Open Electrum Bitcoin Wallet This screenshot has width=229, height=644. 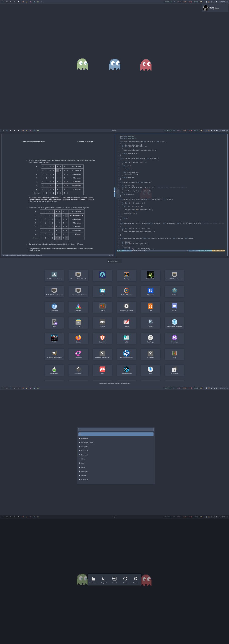pos(174,323)
